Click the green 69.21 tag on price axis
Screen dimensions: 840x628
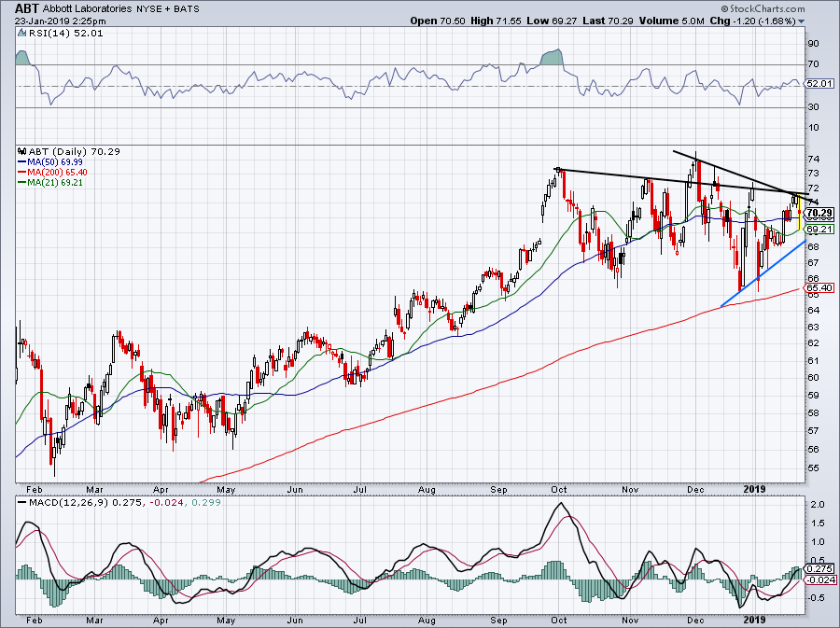click(819, 230)
